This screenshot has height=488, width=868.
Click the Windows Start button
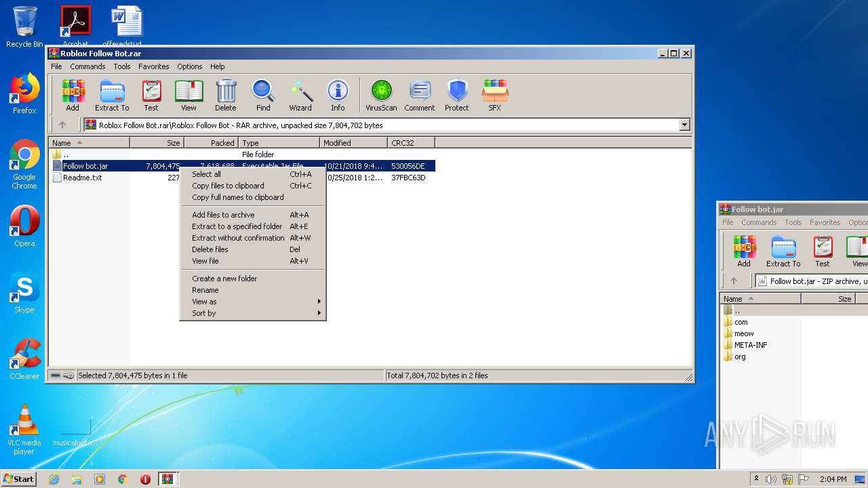pyautogui.click(x=18, y=479)
